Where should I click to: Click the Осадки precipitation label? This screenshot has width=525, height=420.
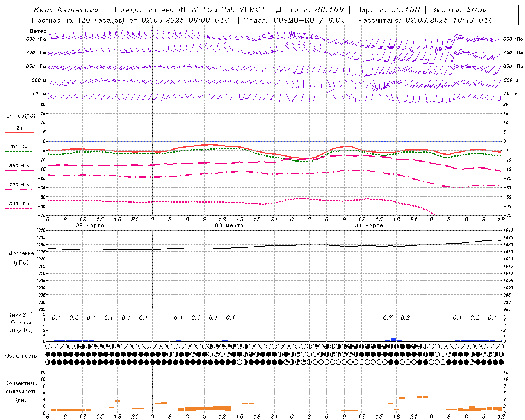coord(21,322)
